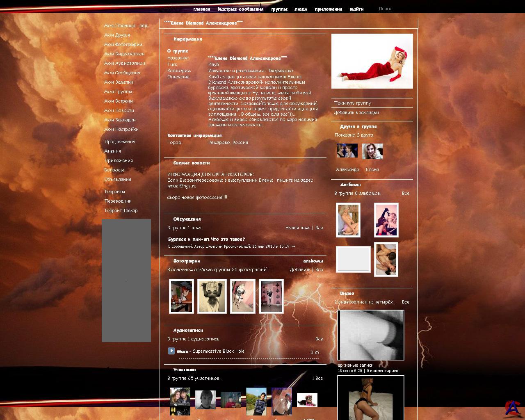Open 'быстрые сообщения' in top menu
This screenshot has height=420, width=525.
tap(240, 9)
